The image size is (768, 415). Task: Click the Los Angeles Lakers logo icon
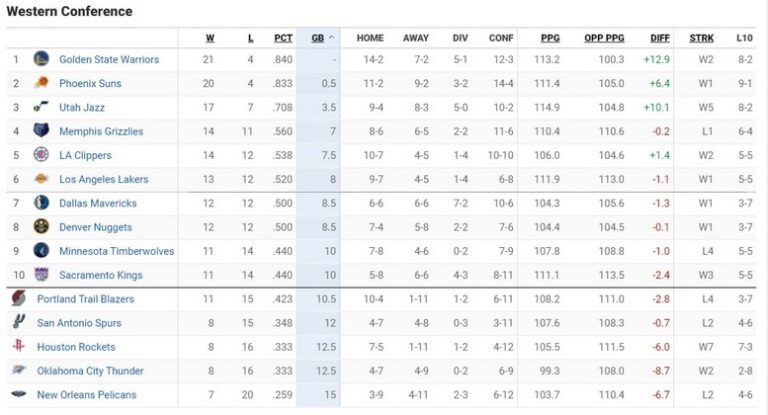click(41, 179)
